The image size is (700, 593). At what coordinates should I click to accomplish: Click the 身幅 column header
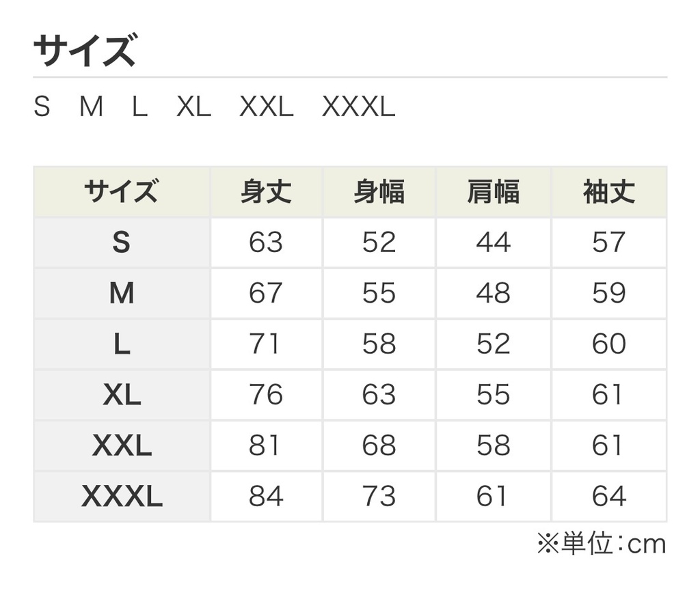coord(379,192)
